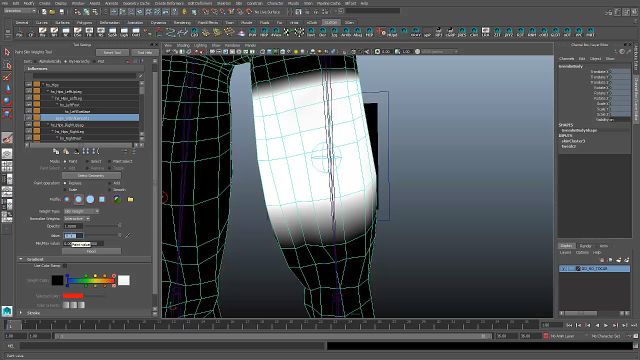Viewport: 640px width, 360px height.
Task: Click the Select Geometry button
Action: [91, 176]
